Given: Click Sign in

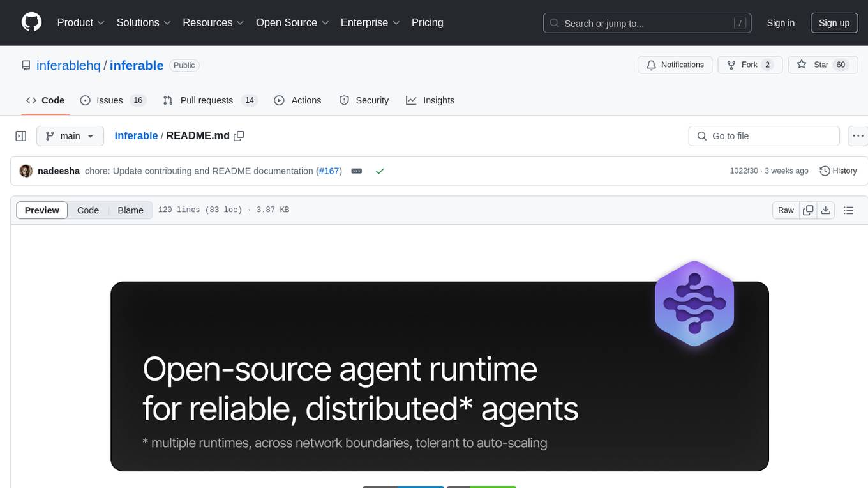Looking at the screenshot, I should tap(781, 23).
